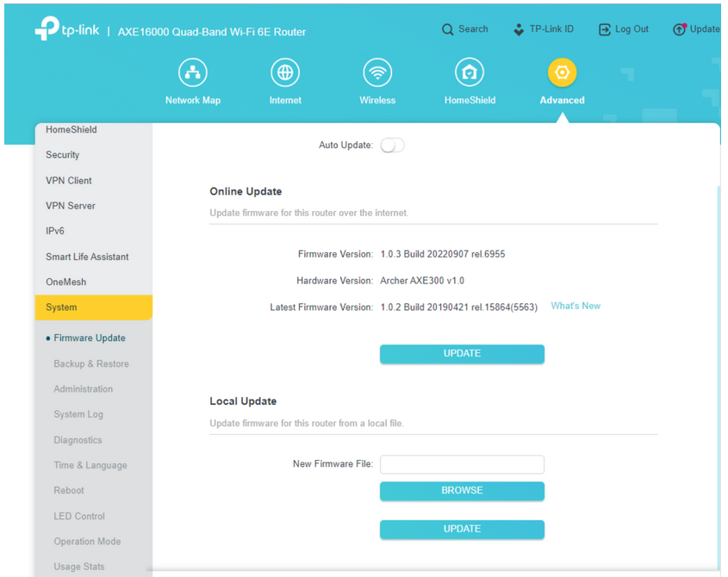This screenshot has height=577, width=728.
Task: Select System Log submenu item
Action: point(78,414)
